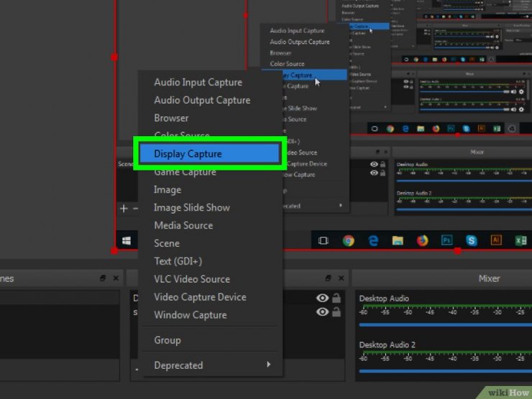Open File Explorer from the large preview taskbar

(398, 241)
